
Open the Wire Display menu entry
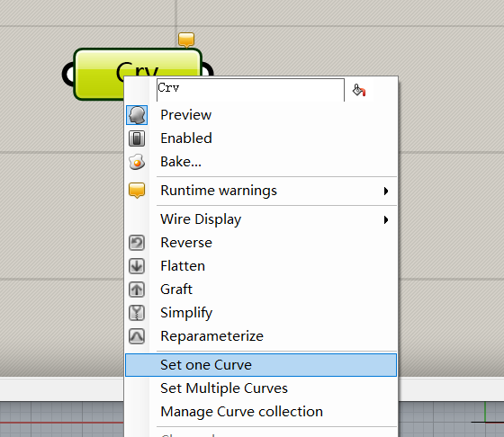click(x=261, y=219)
